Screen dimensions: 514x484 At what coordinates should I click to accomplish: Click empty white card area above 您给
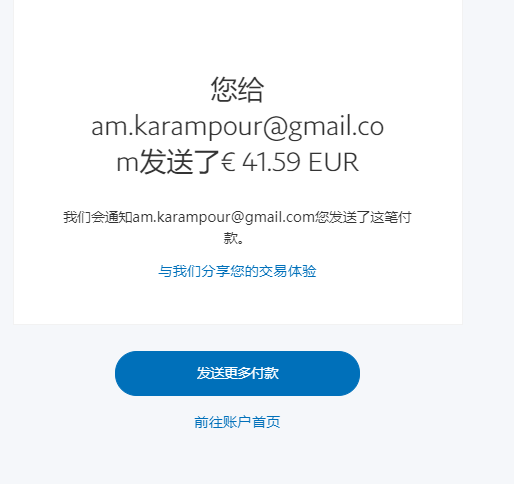pyautogui.click(x=237, y=37)
